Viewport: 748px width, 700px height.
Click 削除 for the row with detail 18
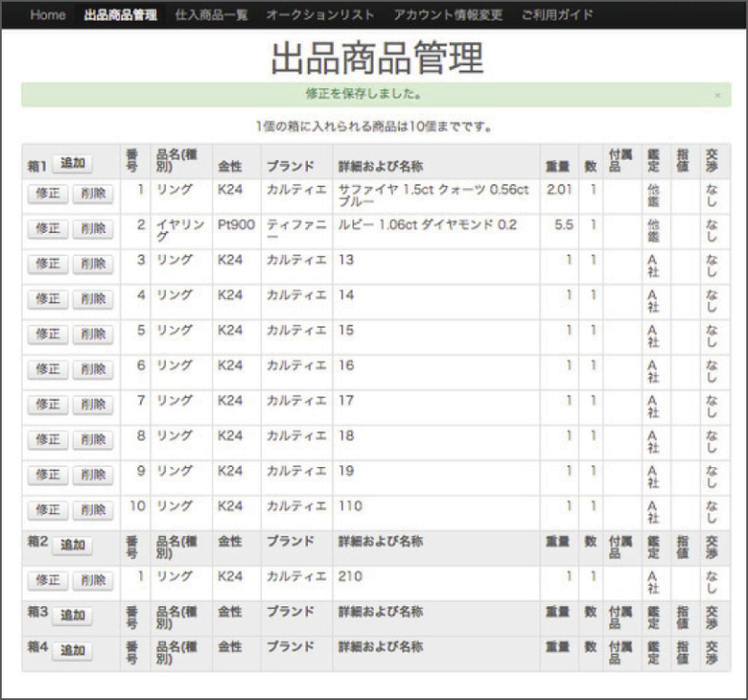(x=93, y=440)
